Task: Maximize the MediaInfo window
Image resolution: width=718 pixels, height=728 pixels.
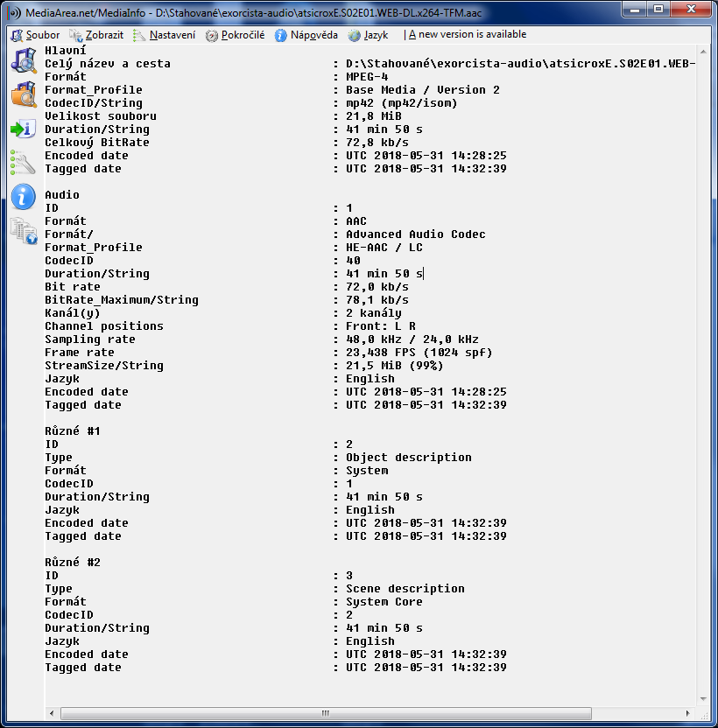Action: coord(657,10)
